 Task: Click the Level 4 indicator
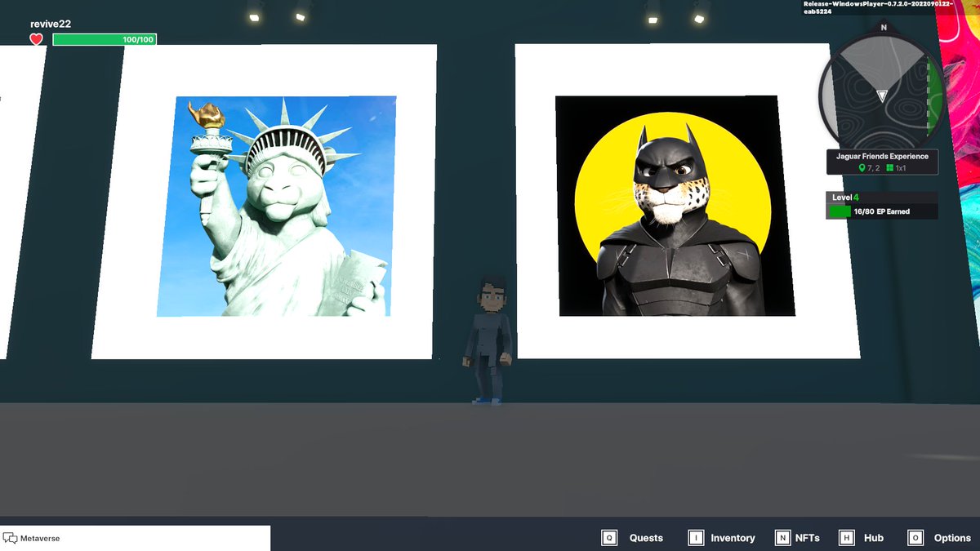[x=845, y=198]
